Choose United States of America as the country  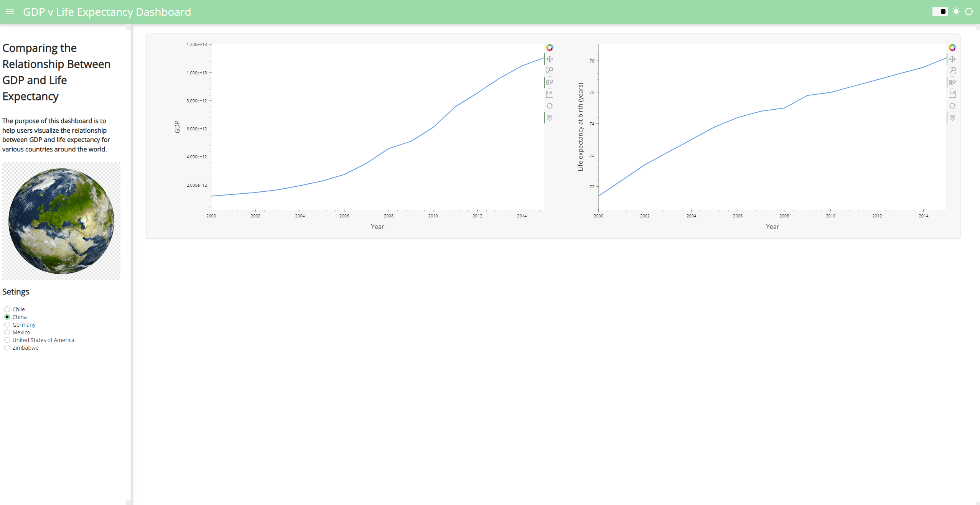(7, 340)
